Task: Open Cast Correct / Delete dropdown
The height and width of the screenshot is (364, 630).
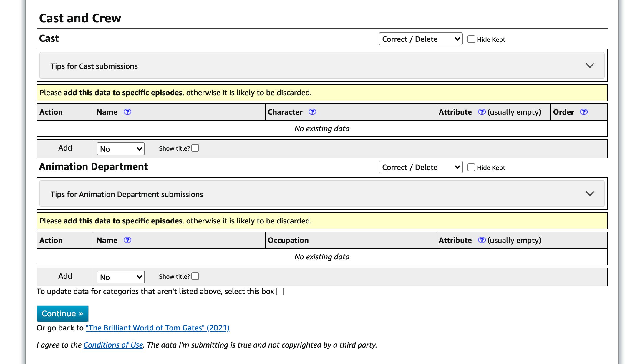Action: [x=420, y=39]
